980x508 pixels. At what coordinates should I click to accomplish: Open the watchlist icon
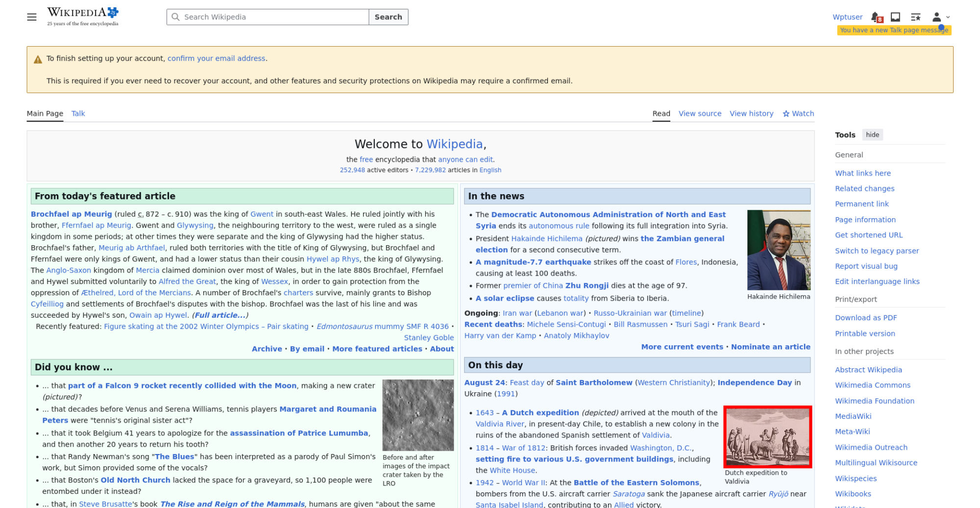pyautogui.click(x=915, y=17)
